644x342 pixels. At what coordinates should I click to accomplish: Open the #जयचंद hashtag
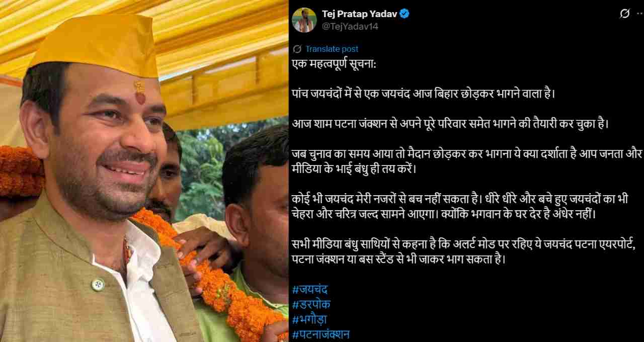click(310, 289)
